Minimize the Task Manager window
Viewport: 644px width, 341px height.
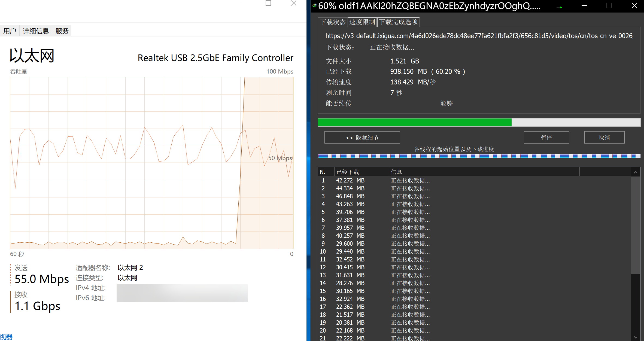pos(244,3)
